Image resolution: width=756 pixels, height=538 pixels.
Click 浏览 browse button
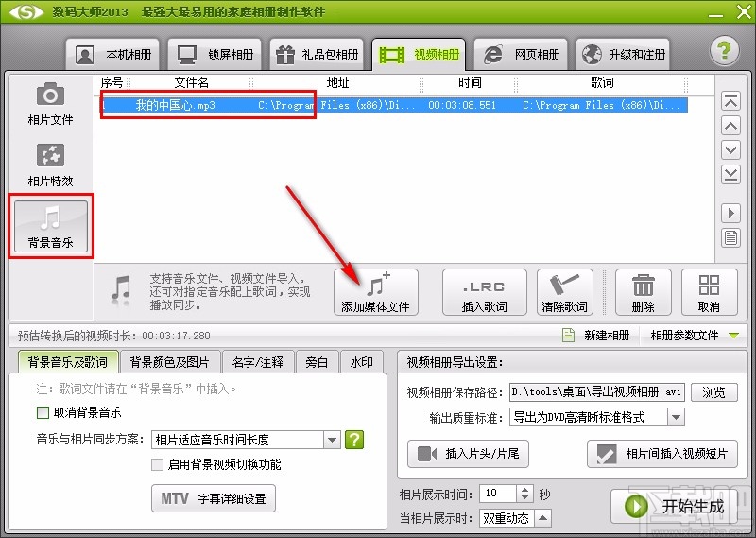click(x=714, y=392)
